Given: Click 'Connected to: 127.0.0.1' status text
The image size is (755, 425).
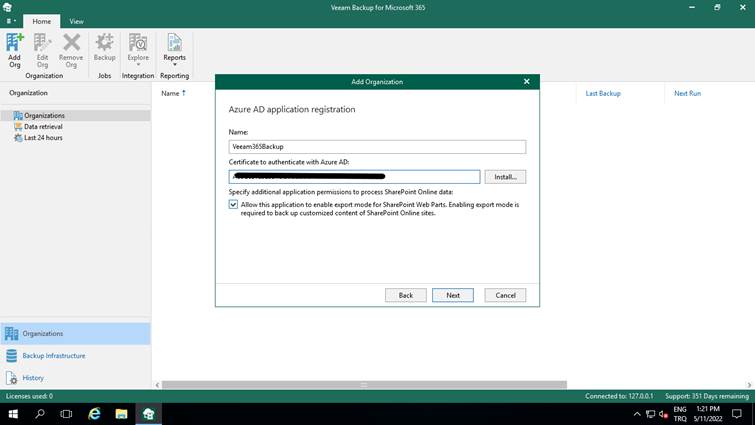Looking at the screenshot, I should 619,396.
